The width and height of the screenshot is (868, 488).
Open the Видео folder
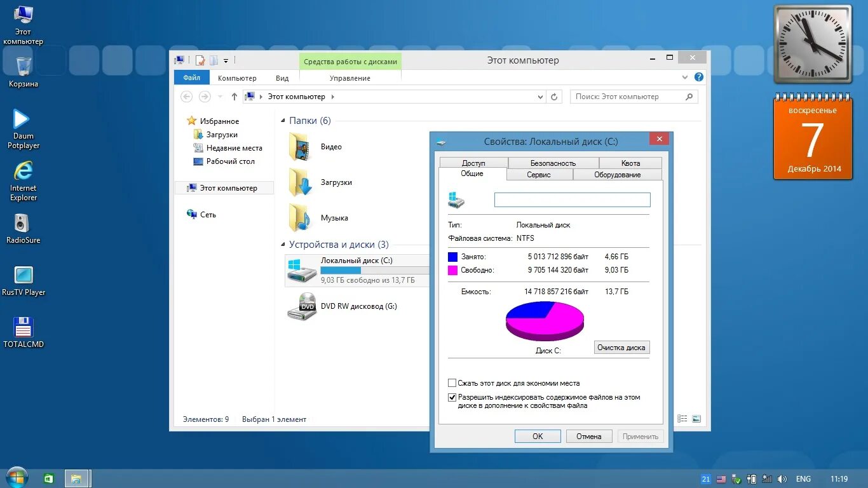click(x=318, y=147)
